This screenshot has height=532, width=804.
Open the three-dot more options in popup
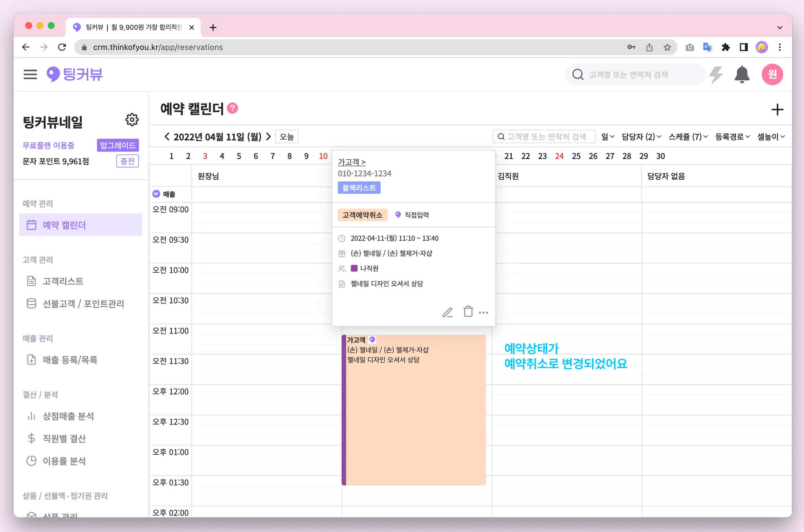tap(484, 313)
